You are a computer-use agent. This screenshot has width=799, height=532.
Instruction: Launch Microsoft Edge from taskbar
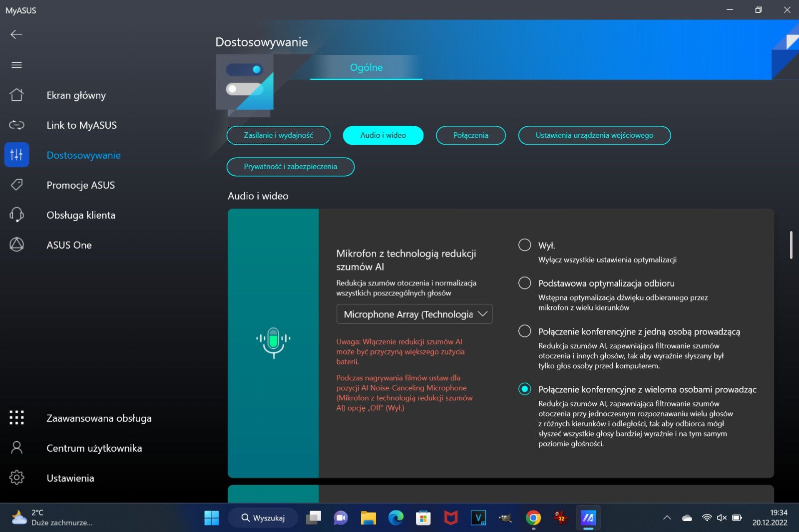(396, 518)
